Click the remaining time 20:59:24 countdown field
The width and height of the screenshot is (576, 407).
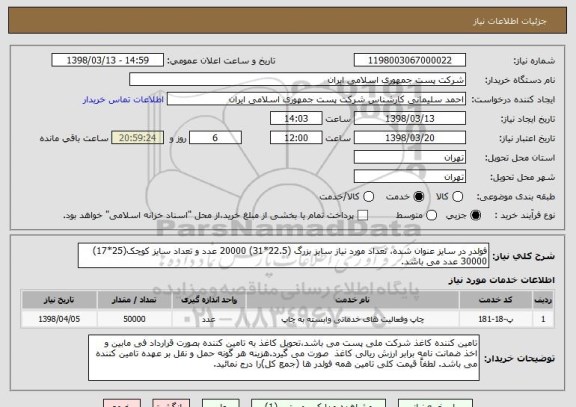138,138
